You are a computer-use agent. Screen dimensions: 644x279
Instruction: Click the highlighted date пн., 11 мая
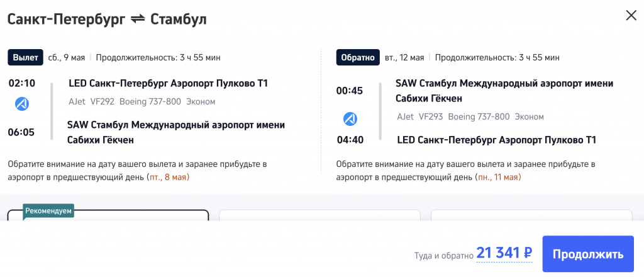click(x=499, y=178)
